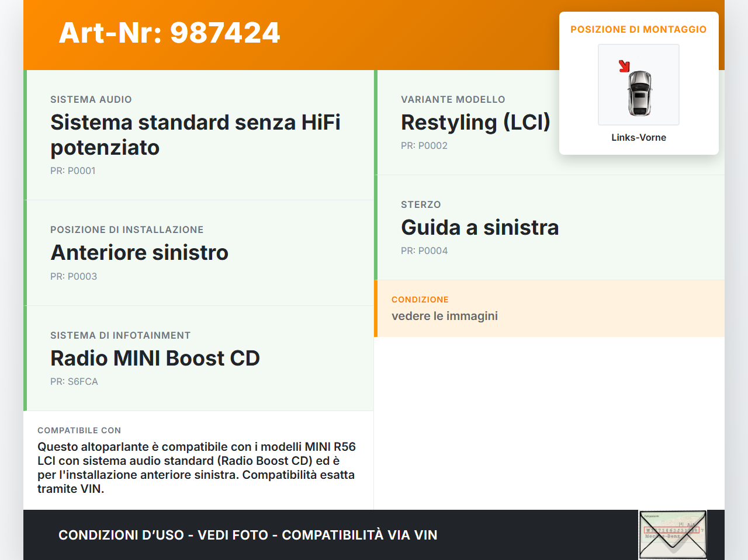The height and width of the screenshot is (560, 748).
Task: Click the POSIZIONE DI MONTAGGIO title
Action: coord(638,29)
